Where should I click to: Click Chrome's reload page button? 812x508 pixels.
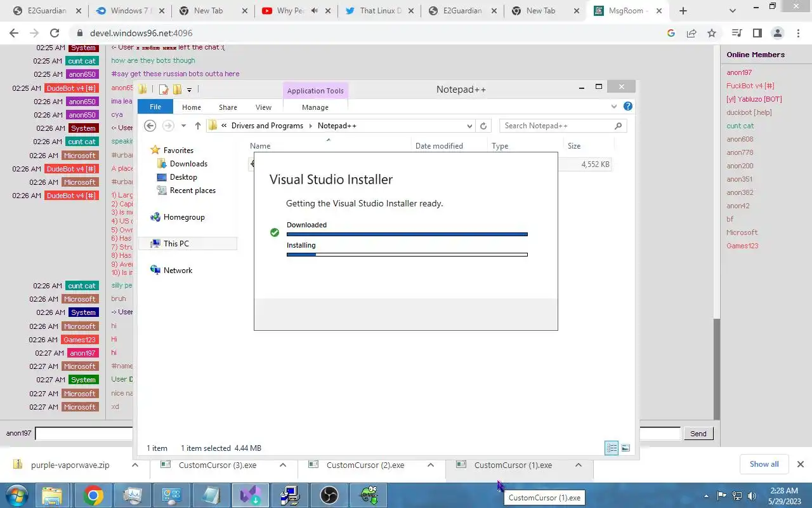tap(55, 33)
